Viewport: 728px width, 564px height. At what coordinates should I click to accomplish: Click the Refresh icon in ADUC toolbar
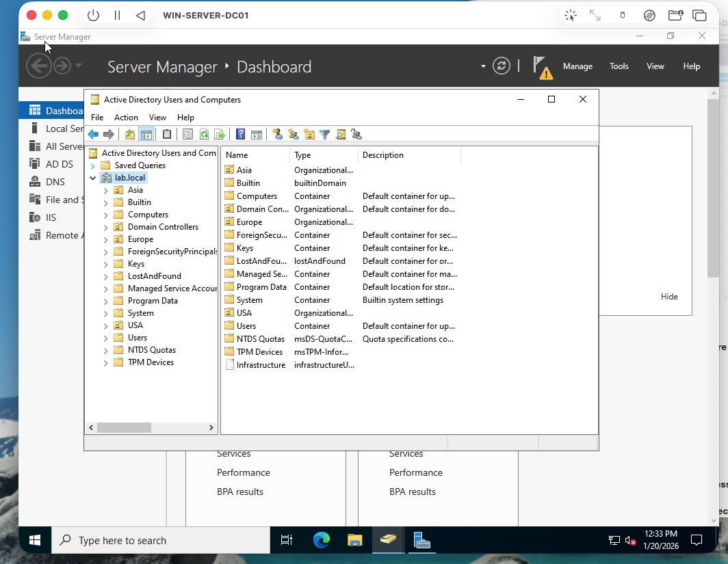(x=204, y=135)
